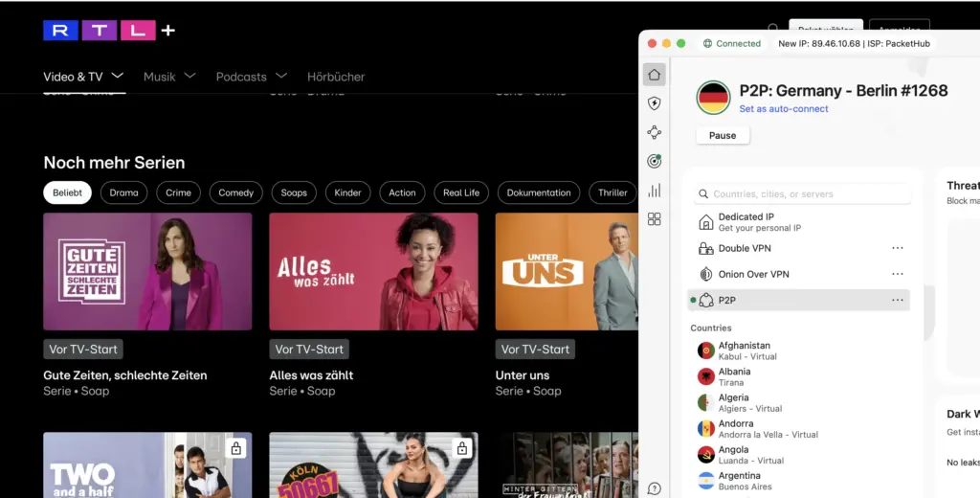Open the Double VPN three-dot options

897,248
